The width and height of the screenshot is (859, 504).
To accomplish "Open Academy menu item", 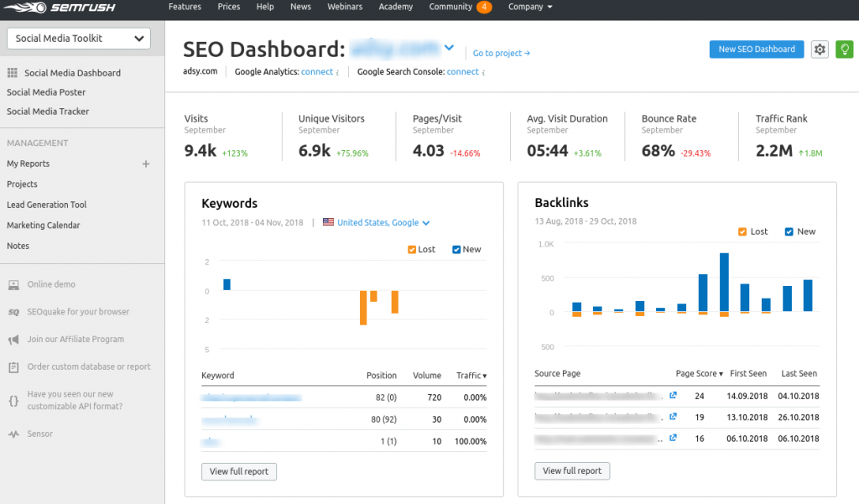I will (396, 7).
